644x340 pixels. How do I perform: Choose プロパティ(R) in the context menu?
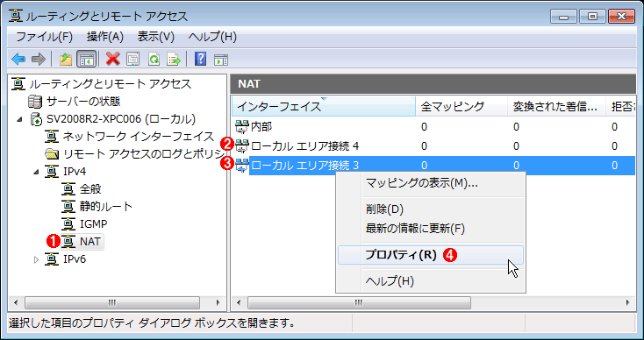click(x=431, y=255)
